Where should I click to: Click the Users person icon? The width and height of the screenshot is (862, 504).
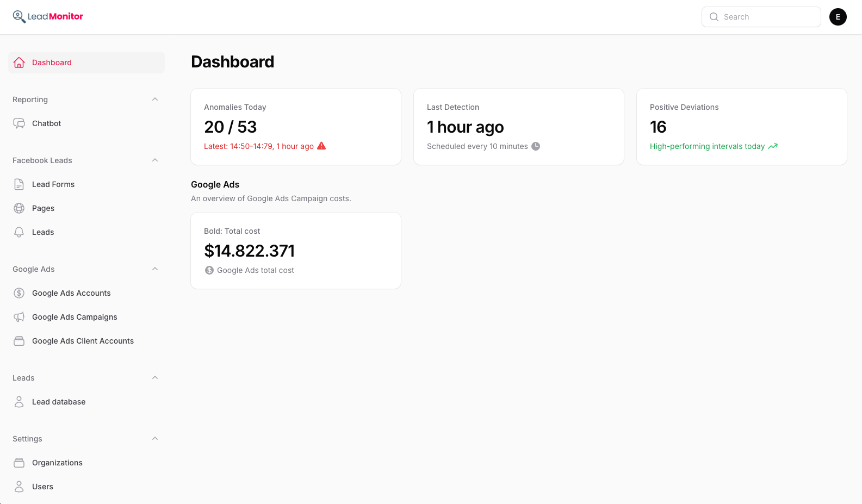click(x=19, y=487)
